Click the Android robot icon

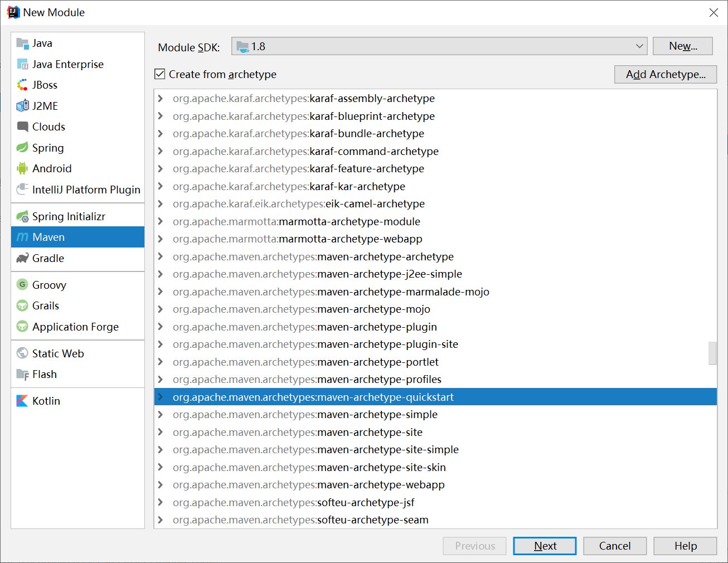[x=22, y=168]
